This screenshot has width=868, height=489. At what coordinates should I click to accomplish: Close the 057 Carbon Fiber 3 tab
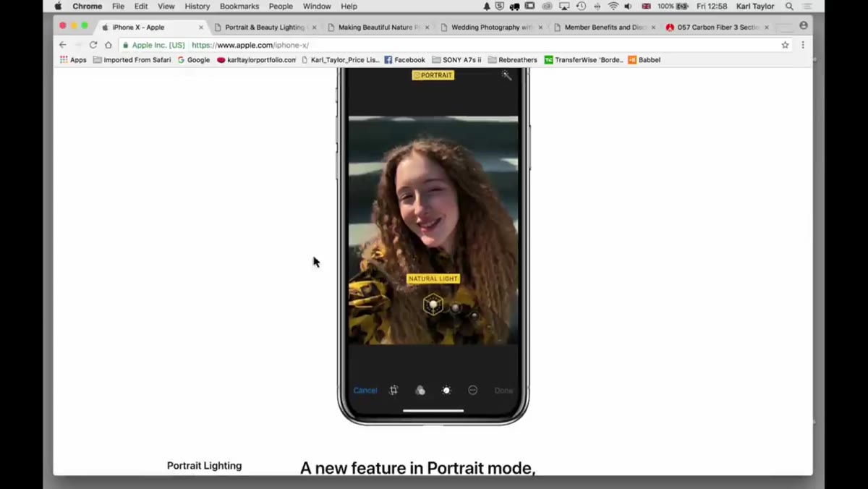click(767, 27)
